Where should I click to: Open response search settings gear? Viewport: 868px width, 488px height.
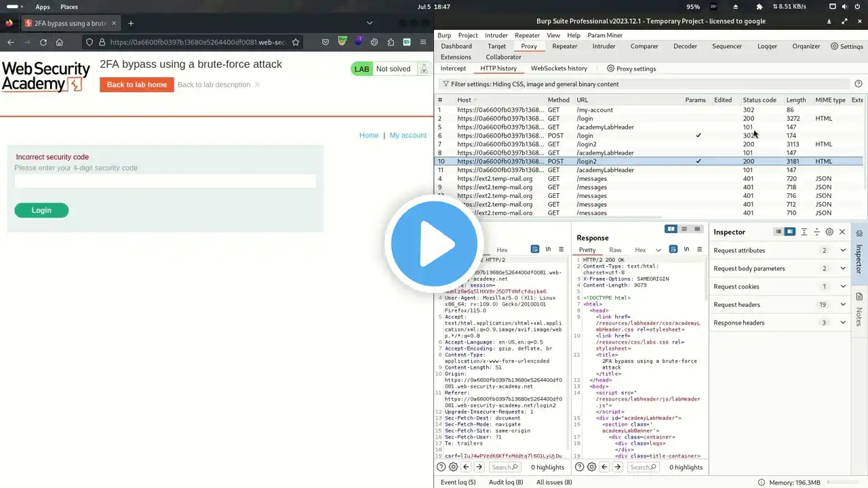(x=592, y=467)
